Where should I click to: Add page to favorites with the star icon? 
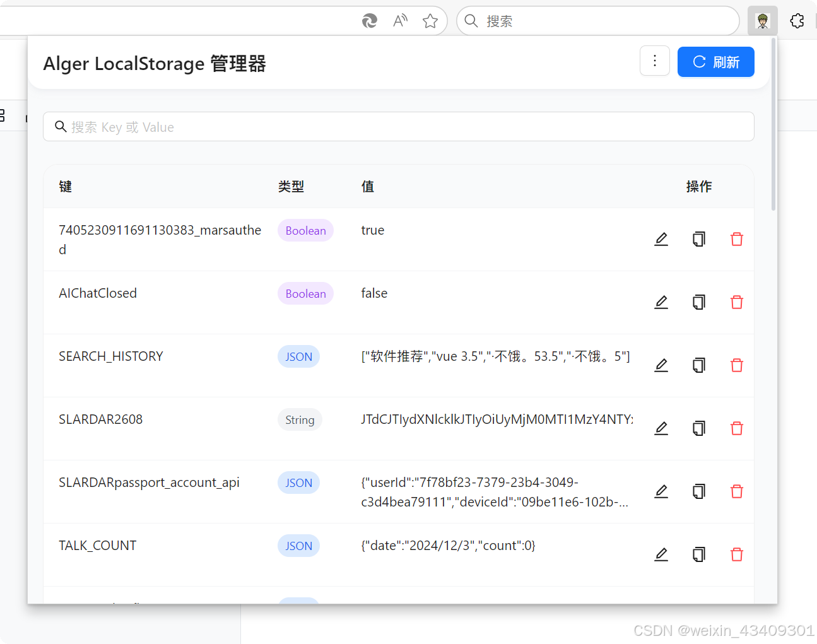[x=430, y=21]
